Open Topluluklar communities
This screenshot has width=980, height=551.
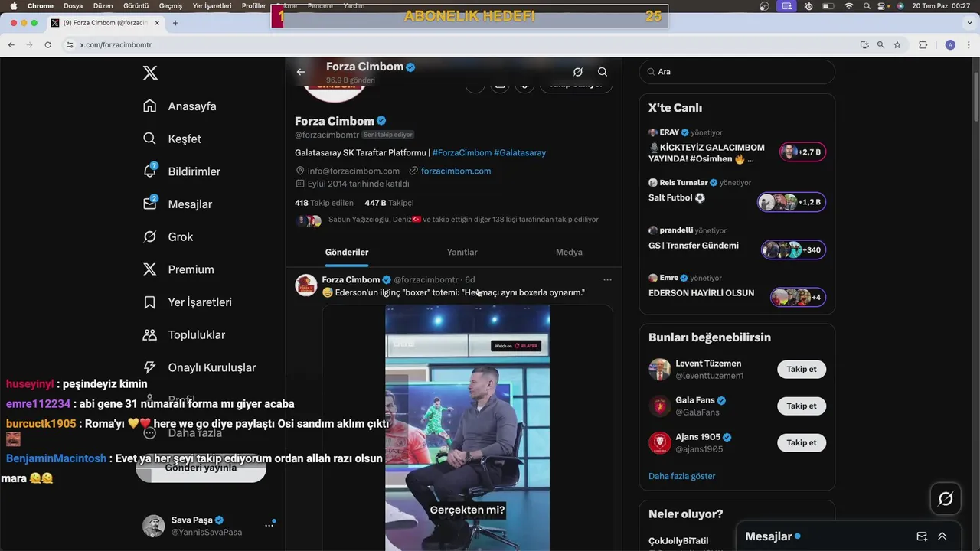tap(184, 334)
